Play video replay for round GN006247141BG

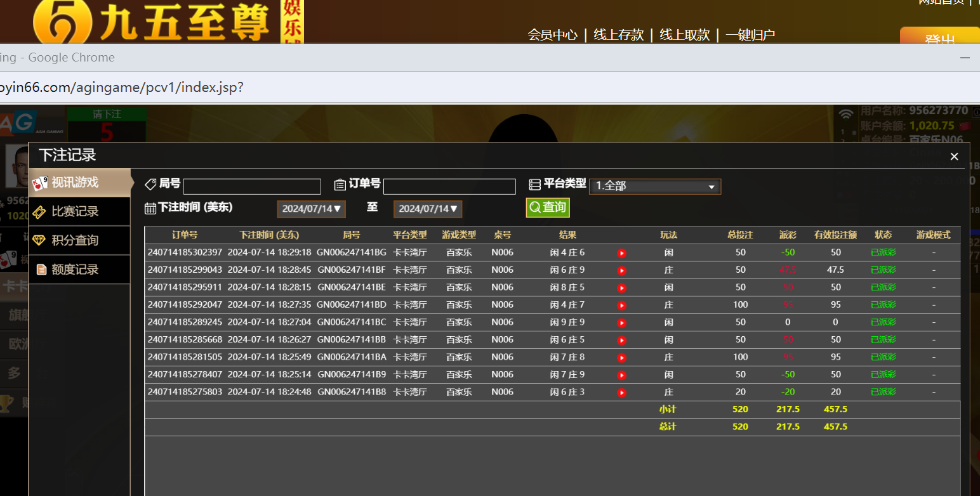(x=621, y=253)
